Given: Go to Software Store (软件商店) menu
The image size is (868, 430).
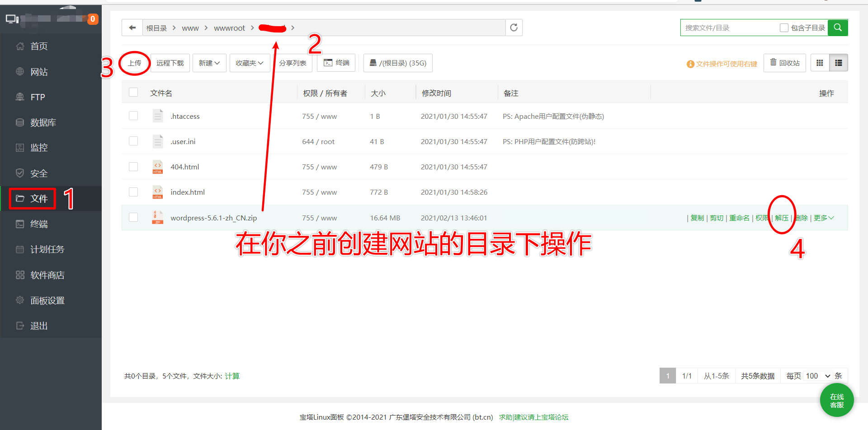Looking at the screenshot, I should (x=47, y=275).
